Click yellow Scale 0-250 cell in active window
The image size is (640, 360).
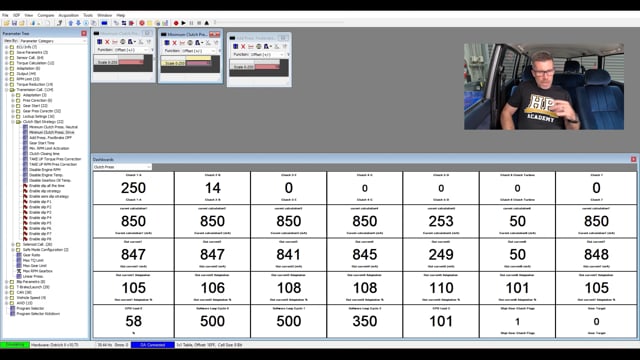173,63
